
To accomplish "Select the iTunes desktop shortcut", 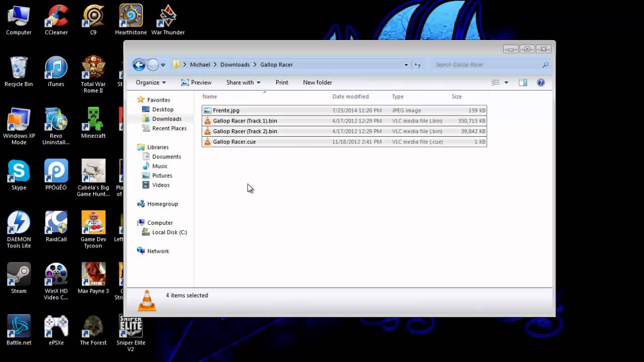I will (56, 71).
